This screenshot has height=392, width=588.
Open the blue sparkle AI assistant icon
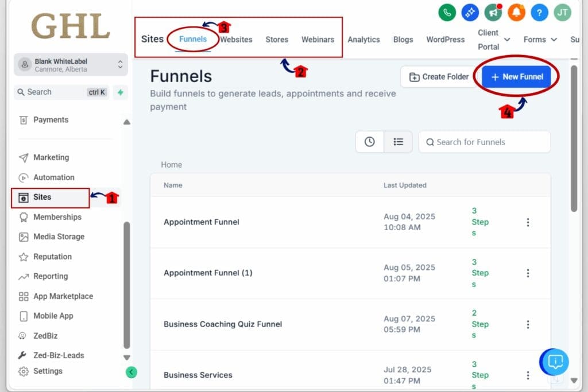pos(470,13)
